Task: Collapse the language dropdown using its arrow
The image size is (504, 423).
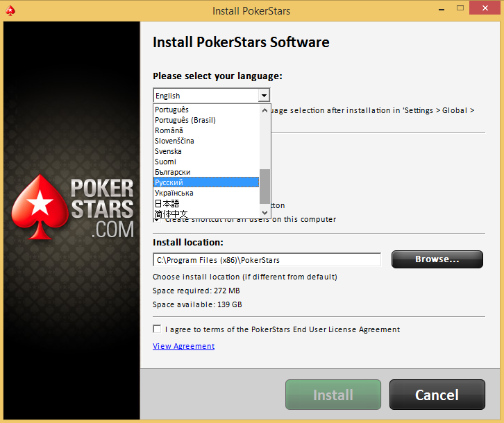Action: tap(263, 96)
